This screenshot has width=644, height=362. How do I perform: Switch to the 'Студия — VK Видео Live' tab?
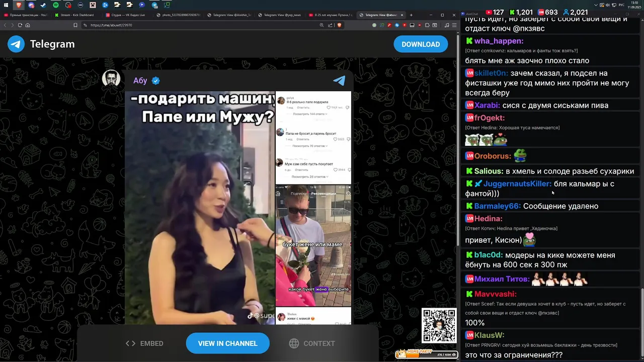(x=128, y=15)
